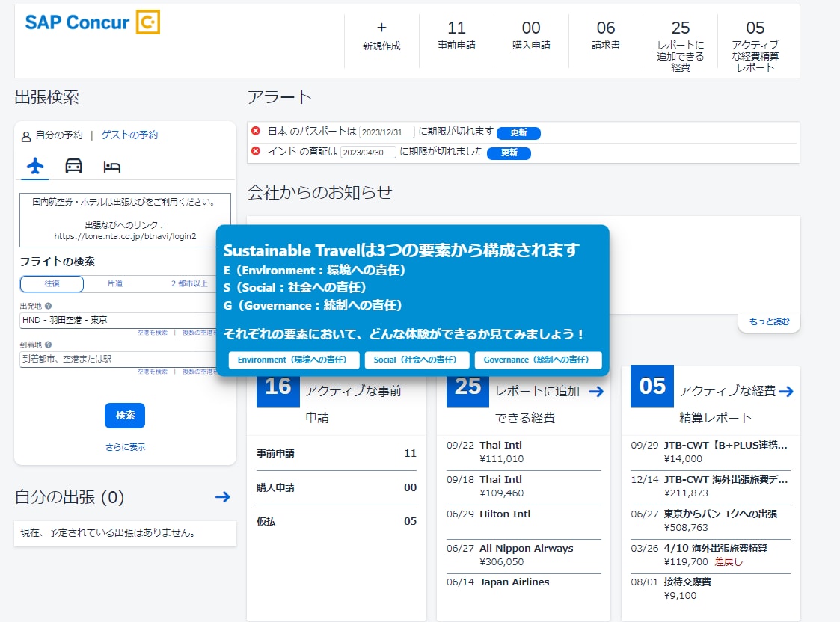Image resolution: width=840 pixels, height=622 pixels.
Task: Select 片道 one-way option
Action: (x=115, y=283)
